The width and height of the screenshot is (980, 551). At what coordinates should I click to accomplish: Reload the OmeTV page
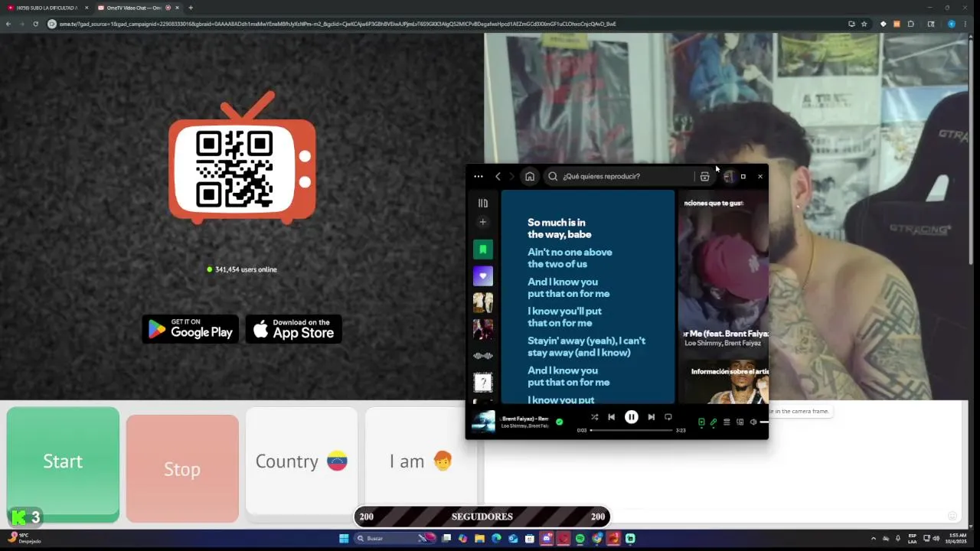(35, 24)
